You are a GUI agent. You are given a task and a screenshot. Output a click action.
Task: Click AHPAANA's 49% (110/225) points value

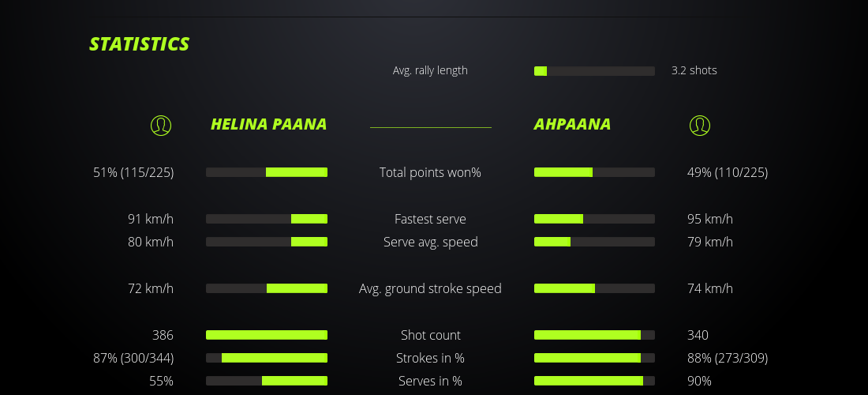pos(728,172)
